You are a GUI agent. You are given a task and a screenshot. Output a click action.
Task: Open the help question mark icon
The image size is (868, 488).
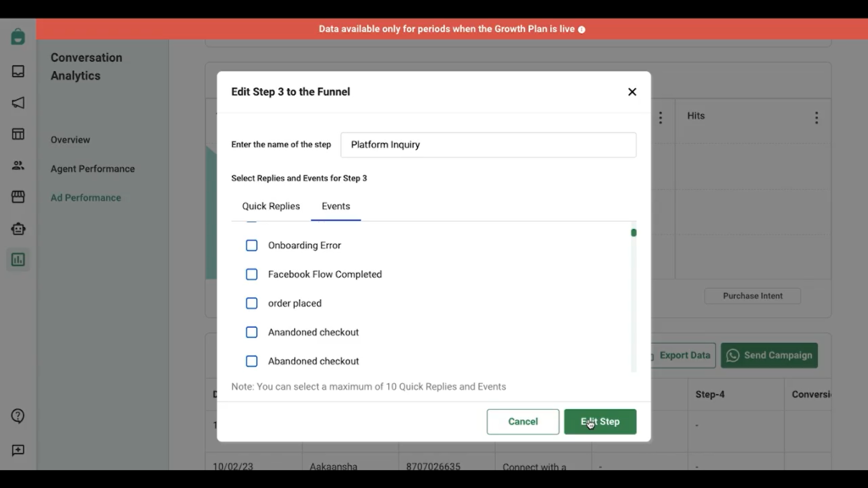point(19,416)
